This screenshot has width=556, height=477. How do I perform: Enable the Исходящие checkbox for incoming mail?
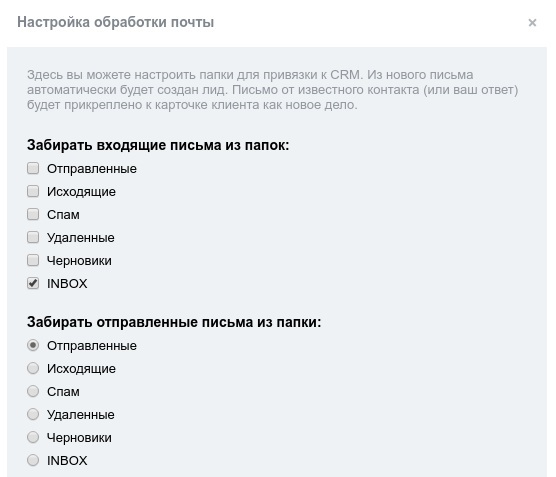tap(33, 191)
